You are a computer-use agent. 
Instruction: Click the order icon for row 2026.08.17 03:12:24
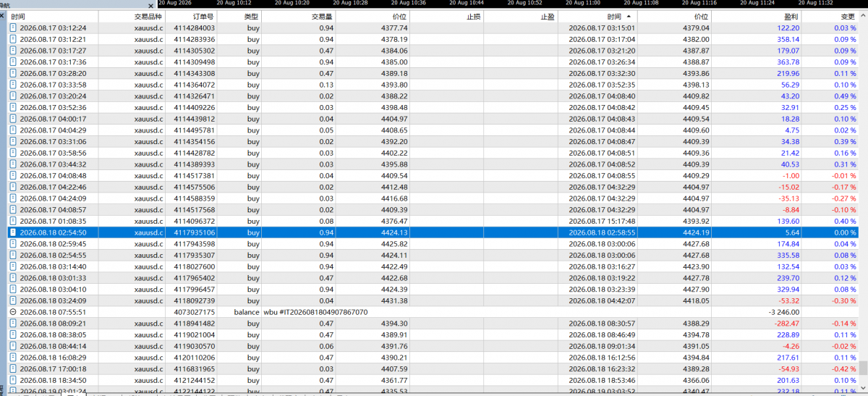coord(13,28)
